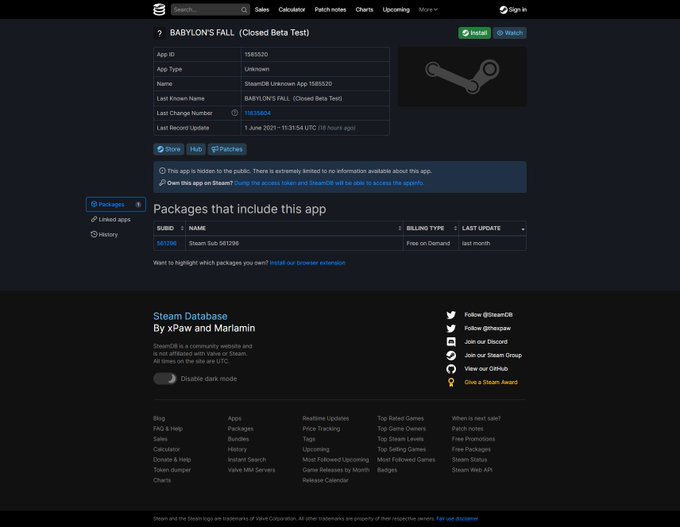Screen dimensions: 680x527
Task: Click Sign in at top right
Action: [x=513, y=10]
